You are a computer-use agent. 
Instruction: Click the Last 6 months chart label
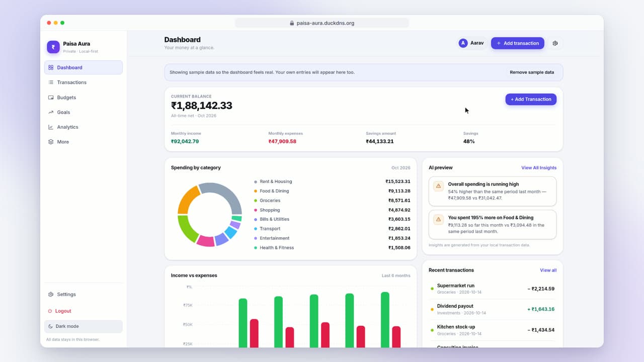(396, 276)
